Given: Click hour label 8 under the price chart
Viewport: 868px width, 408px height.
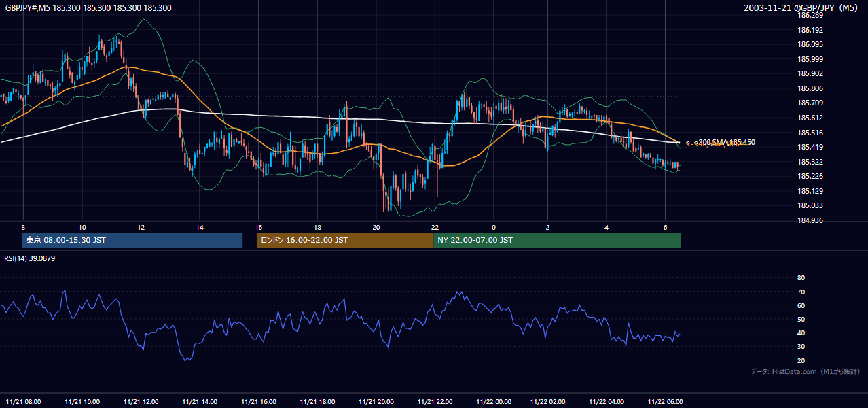Looking at the screenshot, I should pos(23,227).
